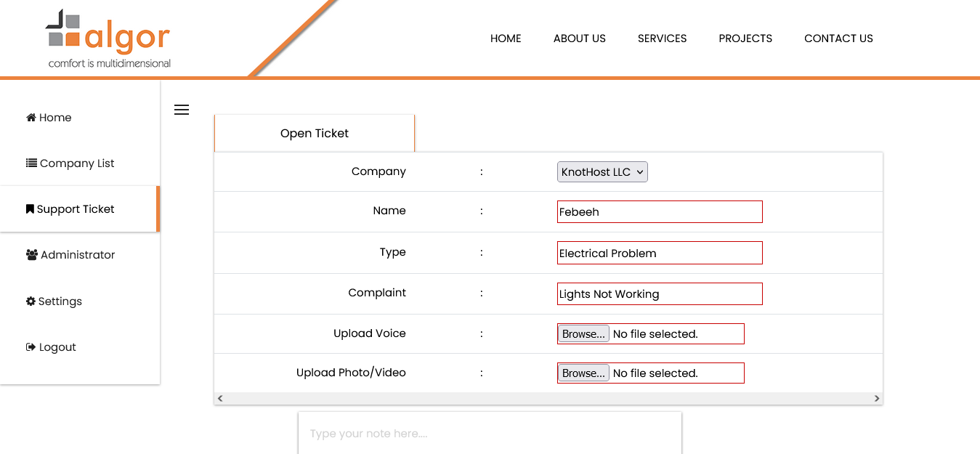Click the Algor logo
The image size is (980, 454).
point(109,39)
